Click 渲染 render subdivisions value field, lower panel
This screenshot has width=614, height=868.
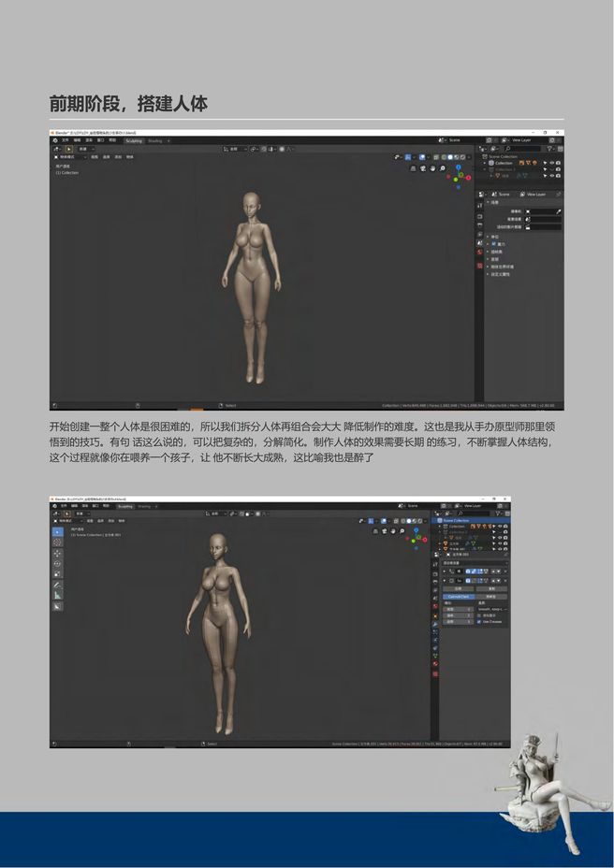click(x=458, y=609)
